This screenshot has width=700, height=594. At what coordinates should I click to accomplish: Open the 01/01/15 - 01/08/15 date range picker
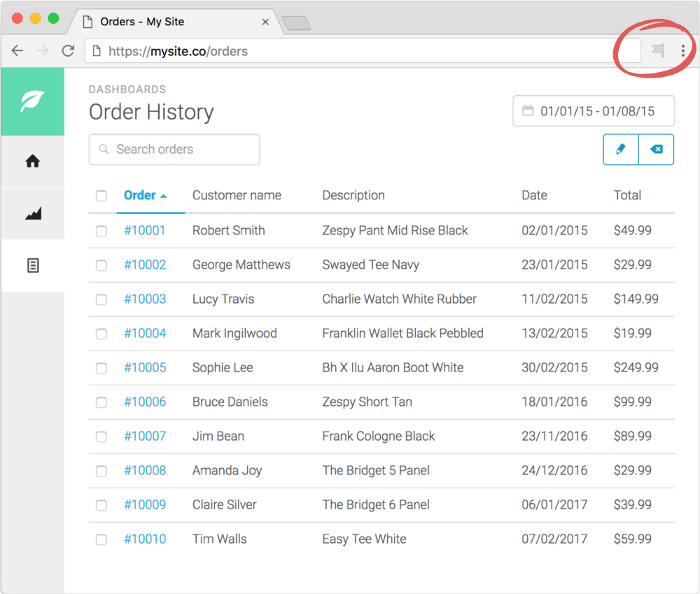594,111
